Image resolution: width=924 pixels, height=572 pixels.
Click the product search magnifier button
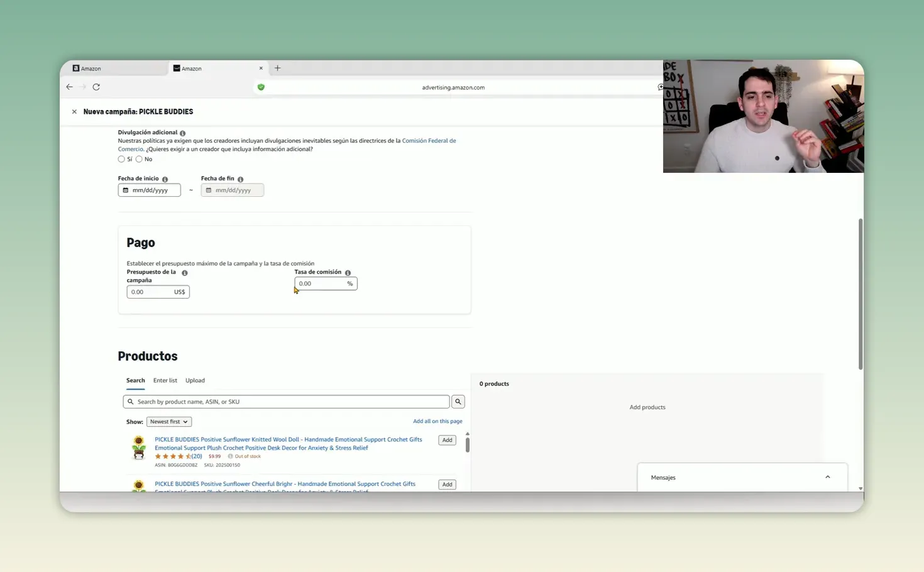pos(458,402)
